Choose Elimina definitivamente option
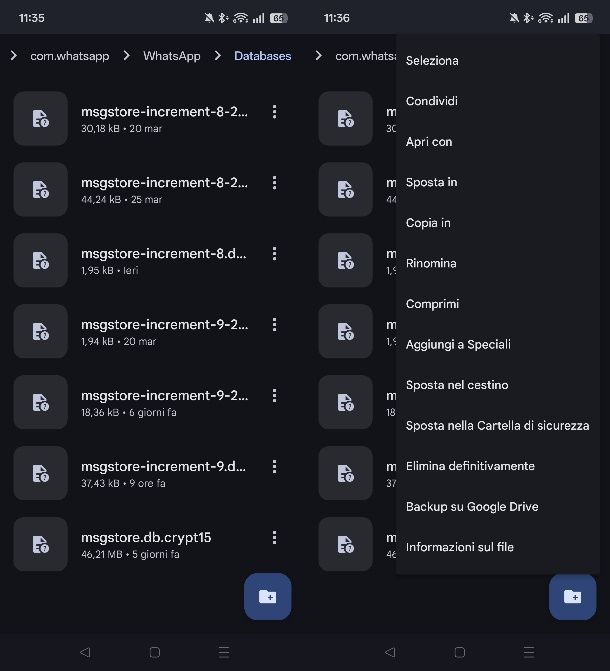The width and height of the screenshot is (610, 671). [x=470, y=466]
